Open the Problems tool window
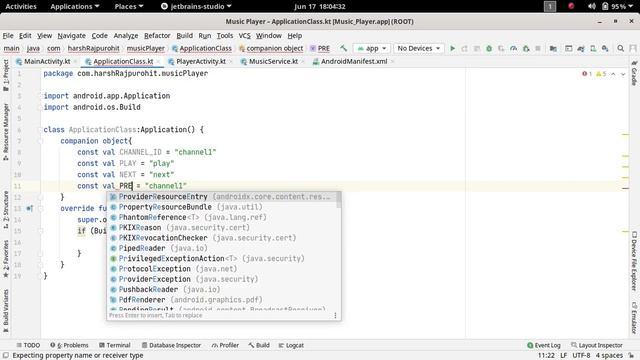640x360 pixels. click(x=69, y=345)
